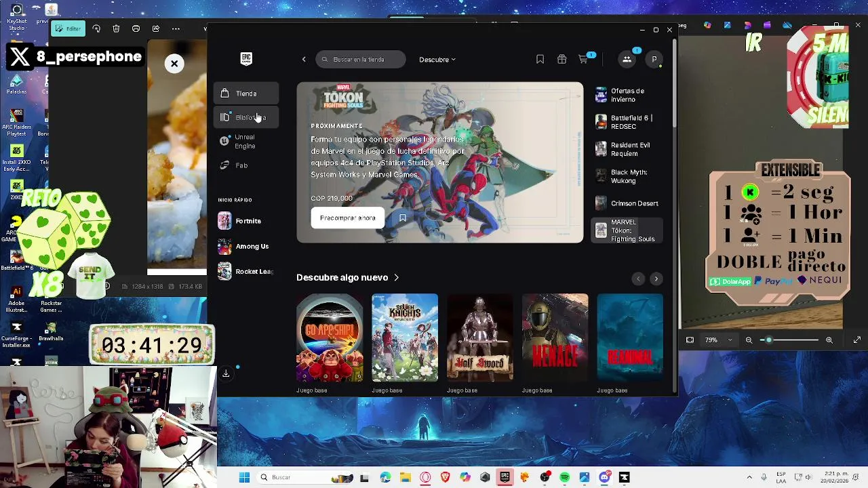The height and width of the screenshot is (488, 868).
Task: Go back with the launcher back arrow
Action: [304, 59]
